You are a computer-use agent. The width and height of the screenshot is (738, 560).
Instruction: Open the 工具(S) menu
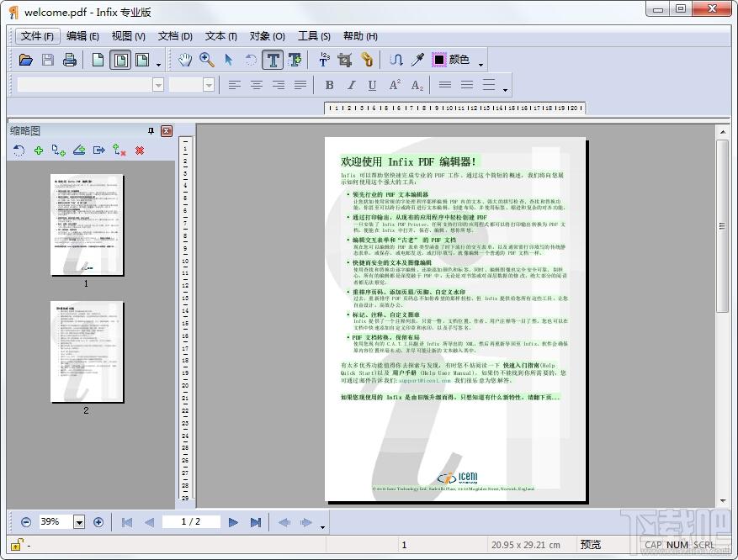(x=314, y=35)
